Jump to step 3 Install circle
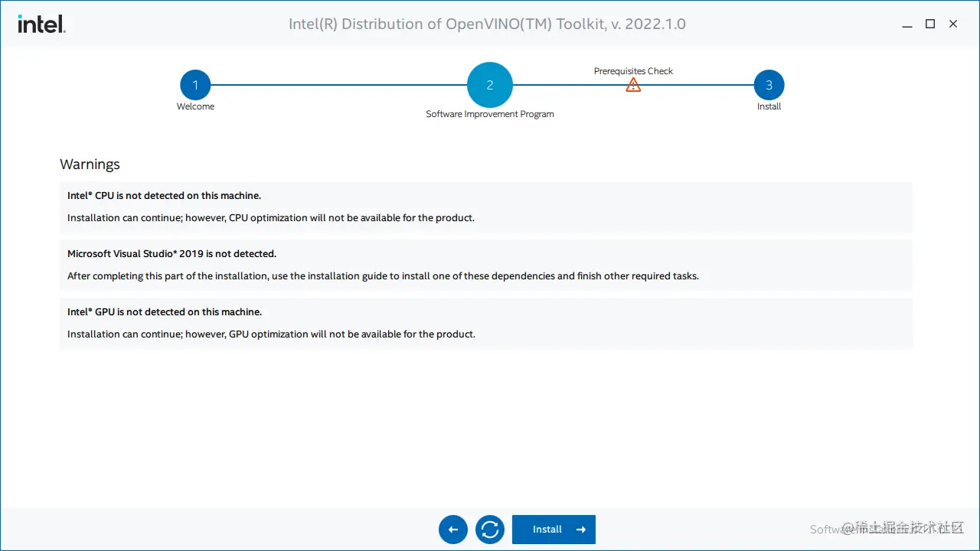 769,85
